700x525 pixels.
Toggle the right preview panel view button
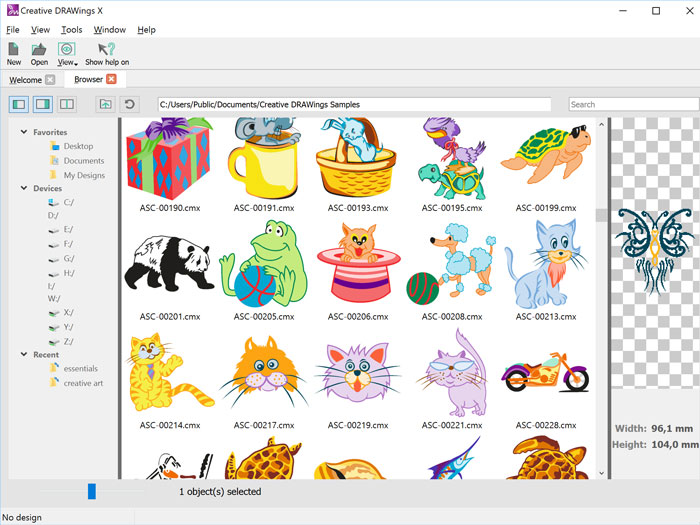click(43, 104)
